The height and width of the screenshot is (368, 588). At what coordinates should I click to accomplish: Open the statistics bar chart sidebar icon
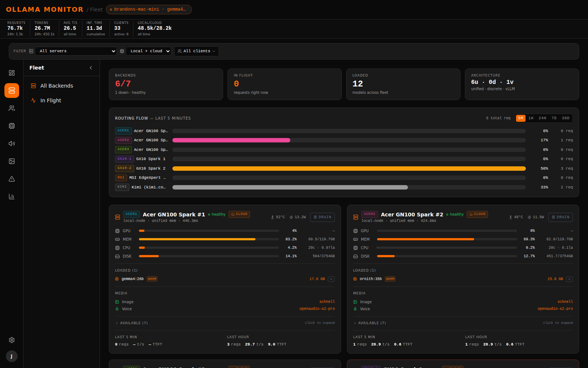click(12, 197)
